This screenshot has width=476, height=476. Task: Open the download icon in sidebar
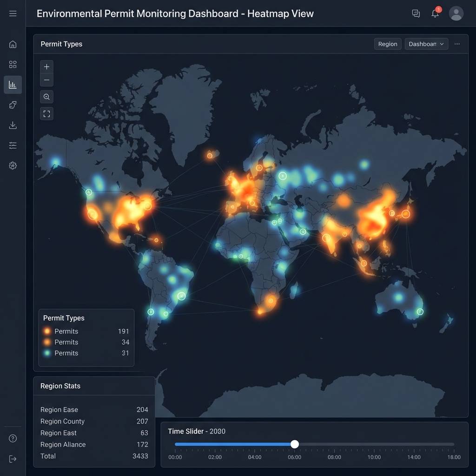(13, 125)
